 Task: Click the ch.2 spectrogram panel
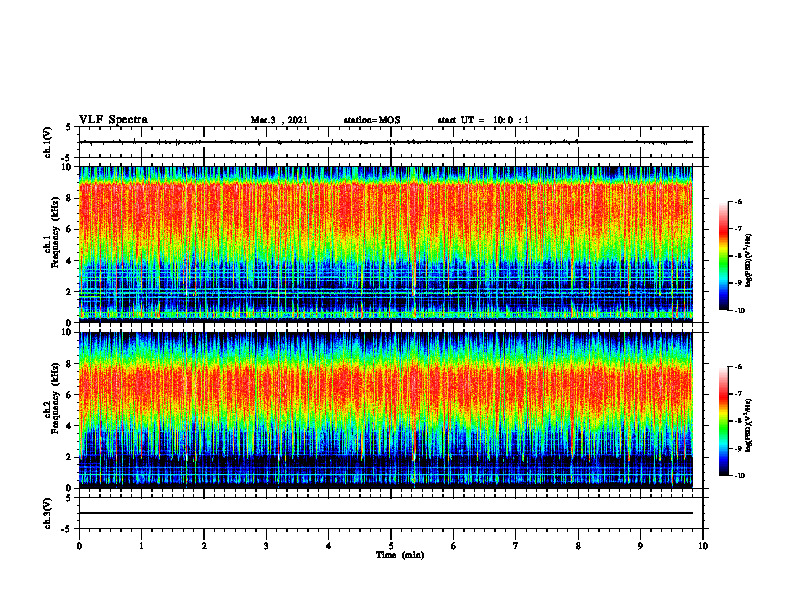[x=386, y=410]
